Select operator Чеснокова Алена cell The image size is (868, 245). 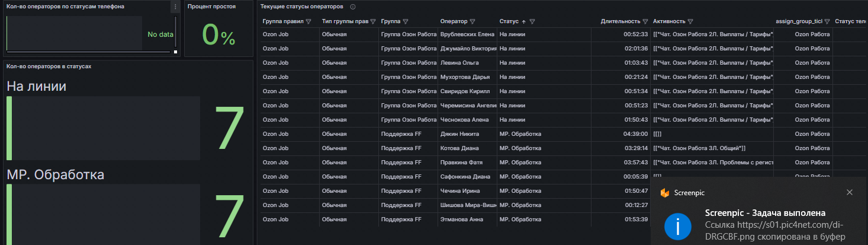[x=467, y=120]
